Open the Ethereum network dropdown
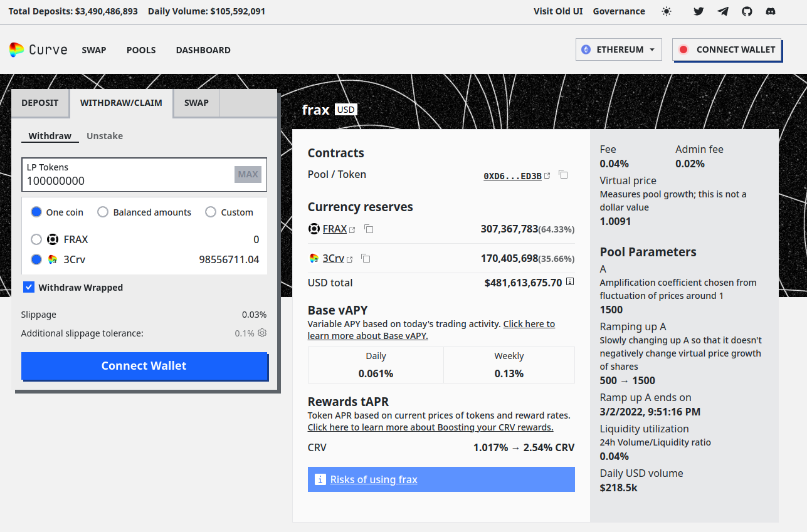807x532 pixels. point(619,50)
